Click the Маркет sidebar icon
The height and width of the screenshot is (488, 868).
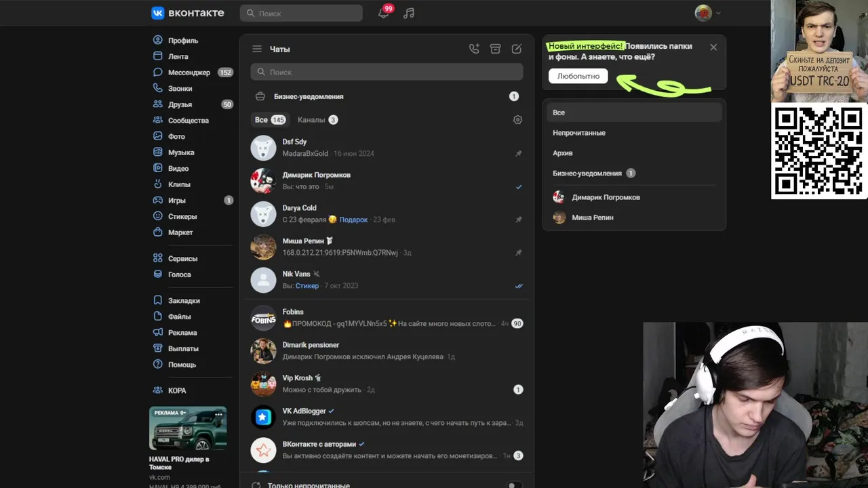point(157,232)
